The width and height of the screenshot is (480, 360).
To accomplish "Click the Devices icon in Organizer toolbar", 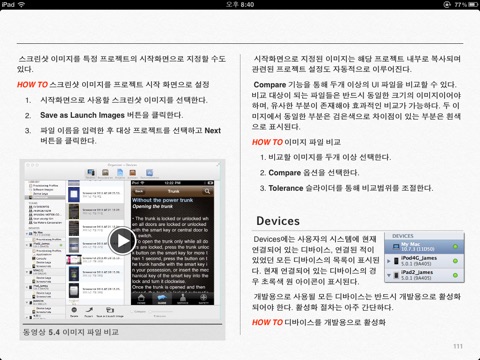I will point(91,173).
